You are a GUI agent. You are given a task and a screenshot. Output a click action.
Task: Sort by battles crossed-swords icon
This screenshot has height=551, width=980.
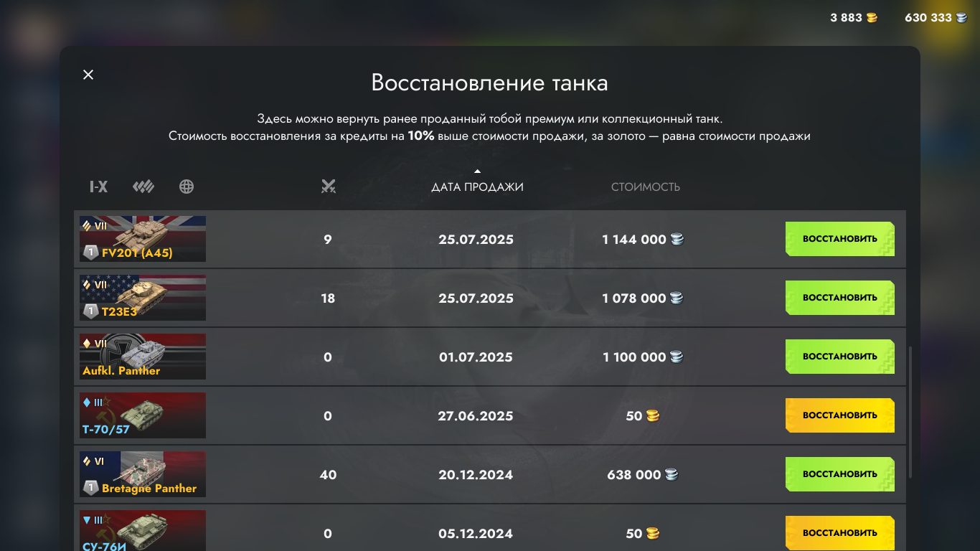329,187
